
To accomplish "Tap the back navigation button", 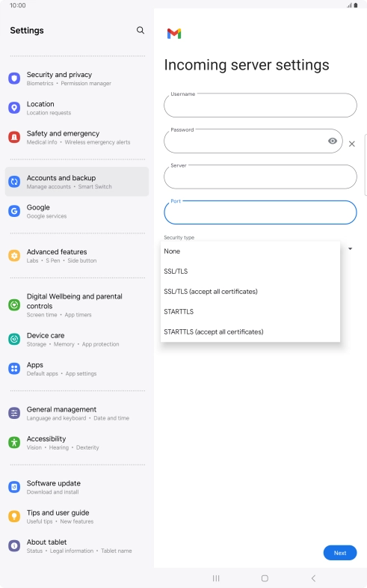I will coord(313,578).
